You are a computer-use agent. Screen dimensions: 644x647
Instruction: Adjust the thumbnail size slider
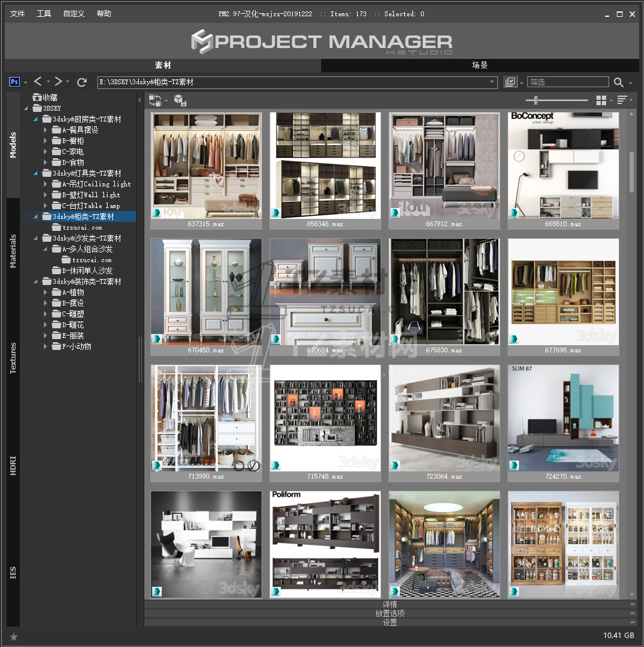click(535, 100)
